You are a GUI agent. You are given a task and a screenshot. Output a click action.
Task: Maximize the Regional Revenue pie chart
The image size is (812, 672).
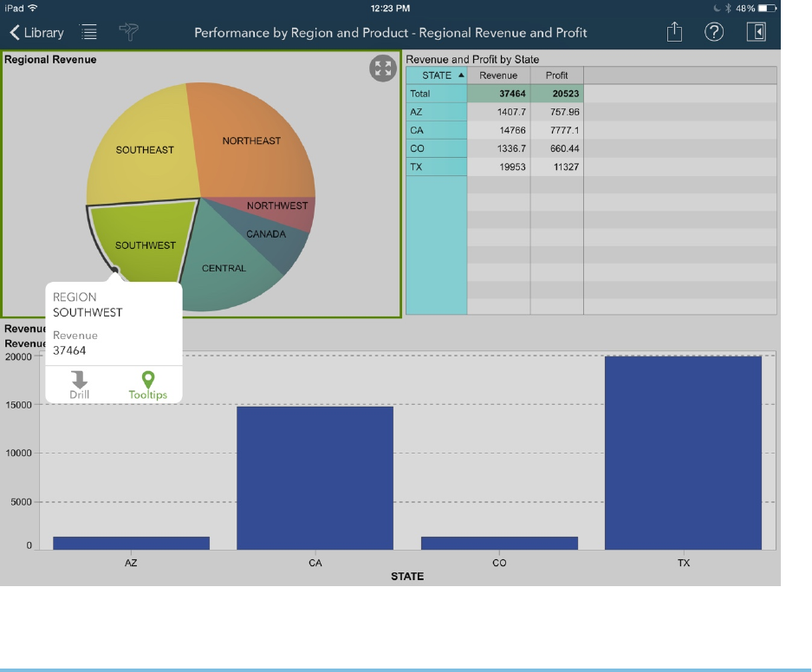coord(382,69)
